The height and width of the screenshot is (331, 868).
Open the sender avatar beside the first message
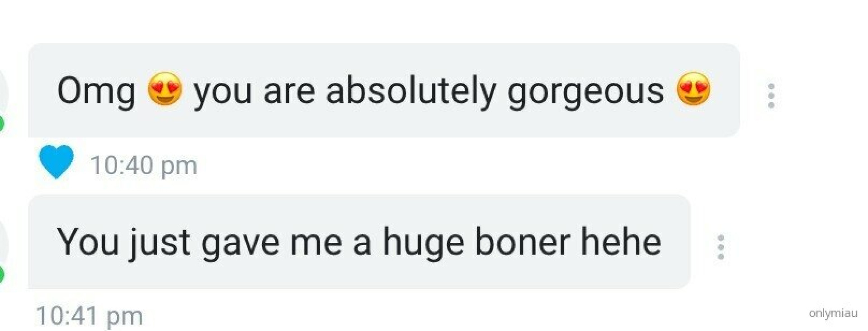4,94
